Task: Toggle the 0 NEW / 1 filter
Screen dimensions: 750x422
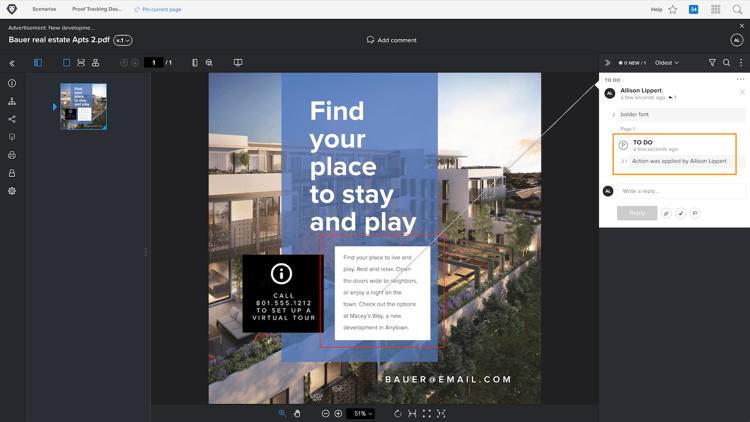Action: [x=632, y=63]
